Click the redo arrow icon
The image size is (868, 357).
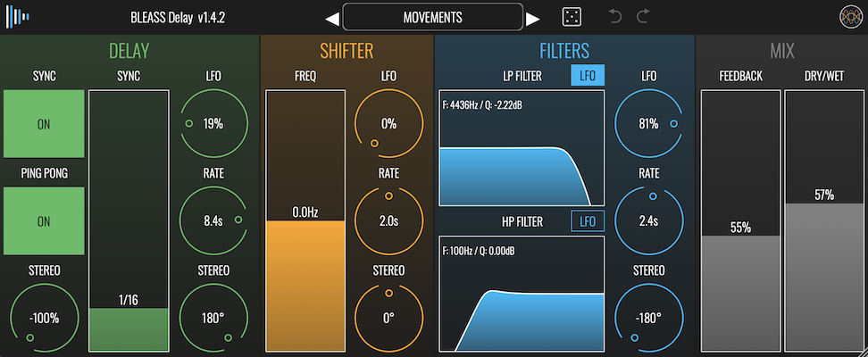click(643, 17)
